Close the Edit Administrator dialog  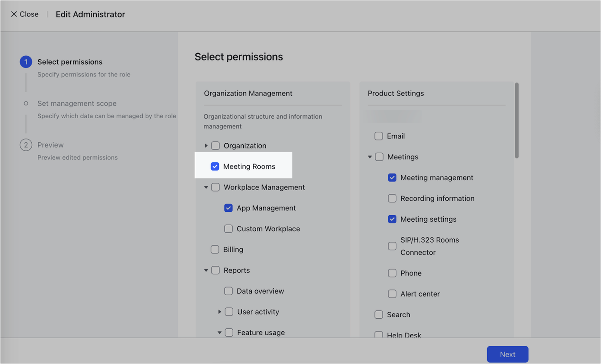24,14
